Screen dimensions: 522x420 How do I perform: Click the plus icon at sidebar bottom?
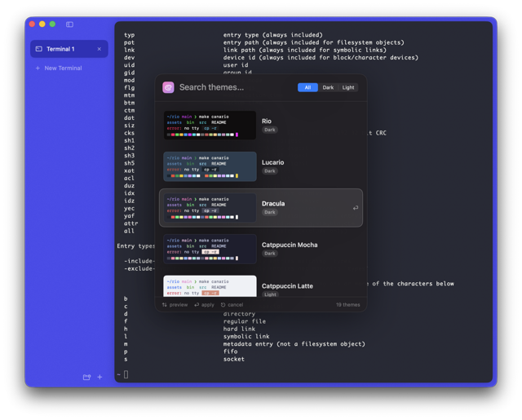[x=100, y=377]
